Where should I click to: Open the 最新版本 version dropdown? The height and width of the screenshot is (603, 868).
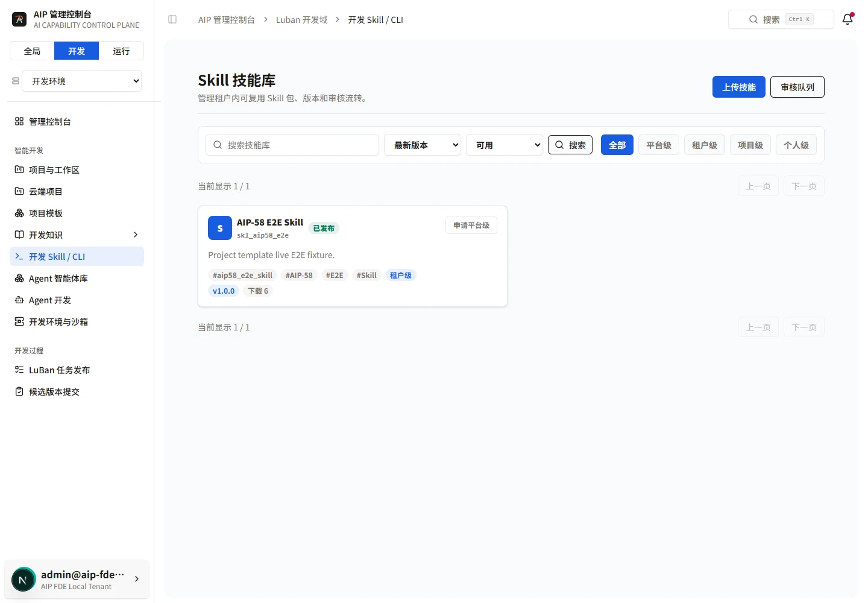pos(423,145)
